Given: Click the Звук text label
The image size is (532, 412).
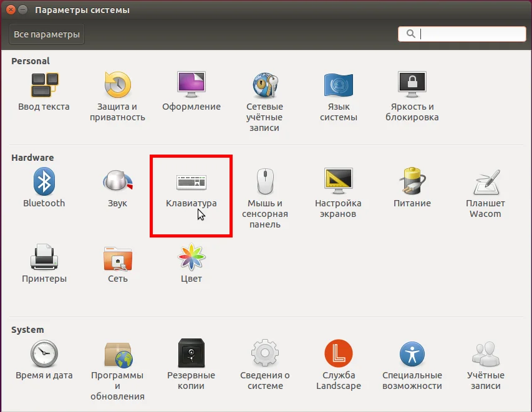Looking at the screenshot, I should [x=117, y=203].
